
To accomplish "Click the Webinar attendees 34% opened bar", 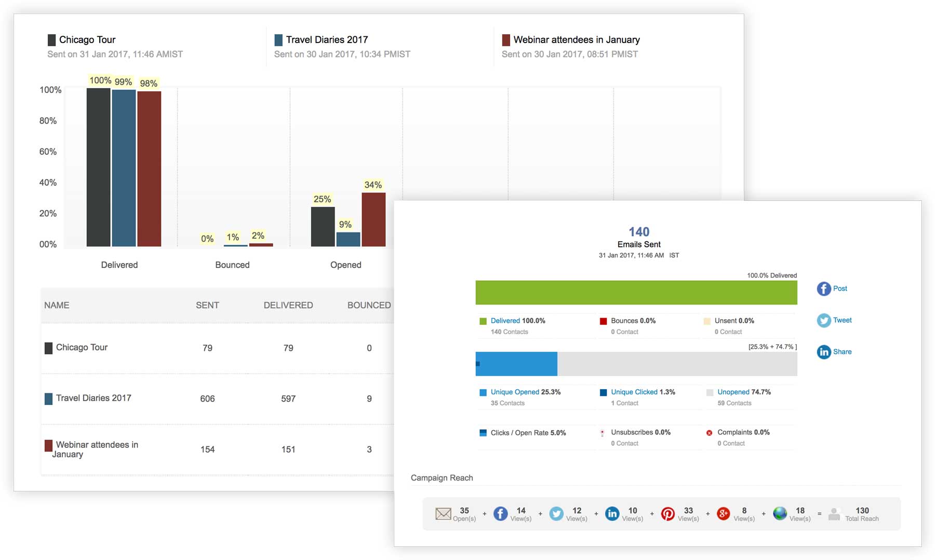I will coord(373,220).
